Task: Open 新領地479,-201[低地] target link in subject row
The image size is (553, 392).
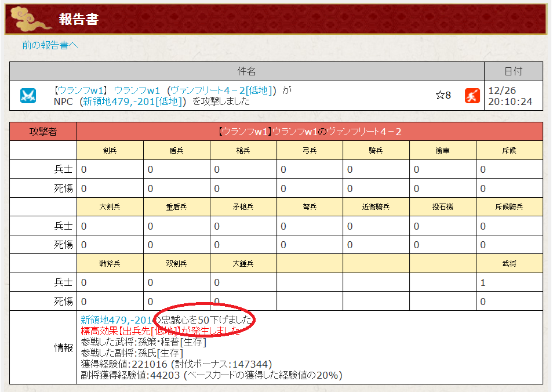Action: coord(134,101)
